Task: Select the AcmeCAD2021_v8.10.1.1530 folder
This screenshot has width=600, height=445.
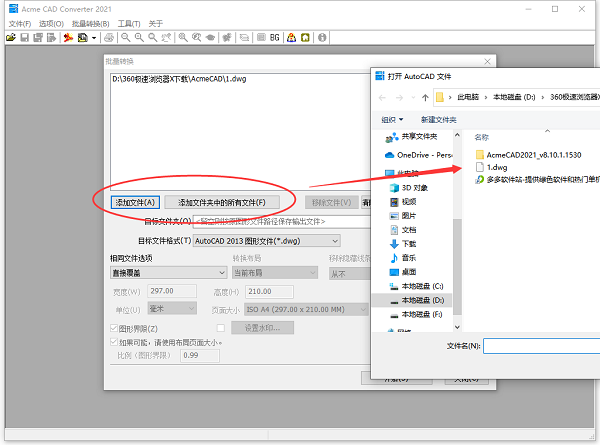Action: 528,155
